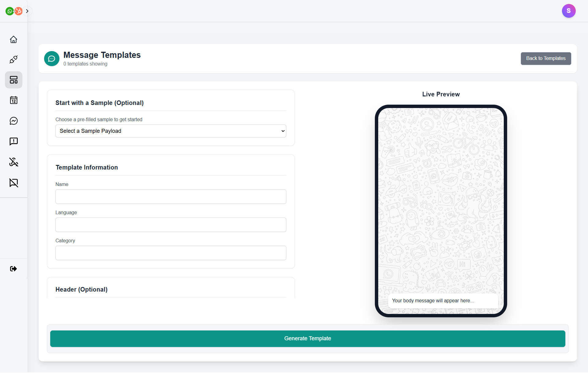This screenshot has width=588, height=373.
Task: Open the calendar icon in sidebar
Action: point(13,100)
